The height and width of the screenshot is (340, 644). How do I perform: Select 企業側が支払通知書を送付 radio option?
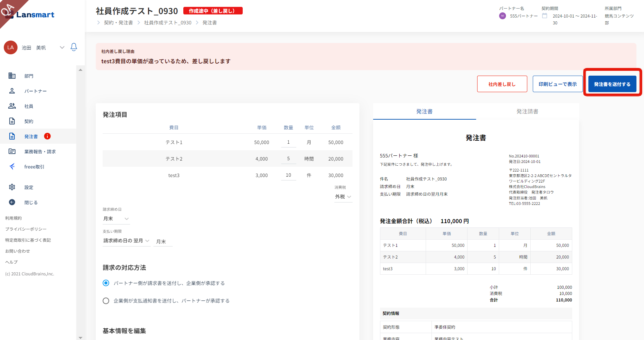[106, 301]
